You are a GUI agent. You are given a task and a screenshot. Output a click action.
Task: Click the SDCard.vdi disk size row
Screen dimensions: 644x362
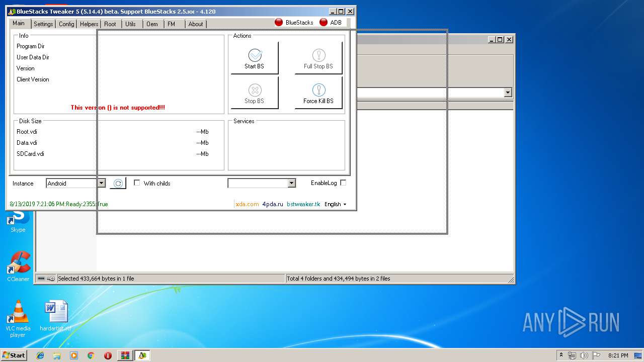click(113, 154)
